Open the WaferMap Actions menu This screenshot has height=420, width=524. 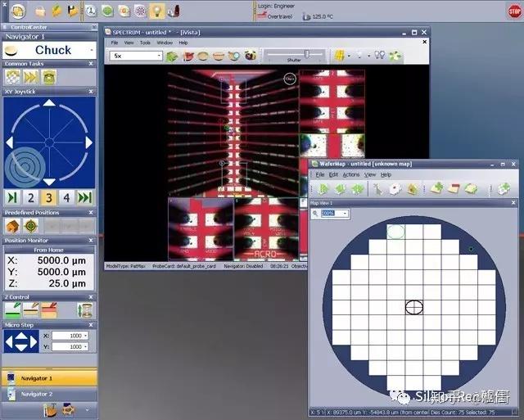(x=351, y=174)
